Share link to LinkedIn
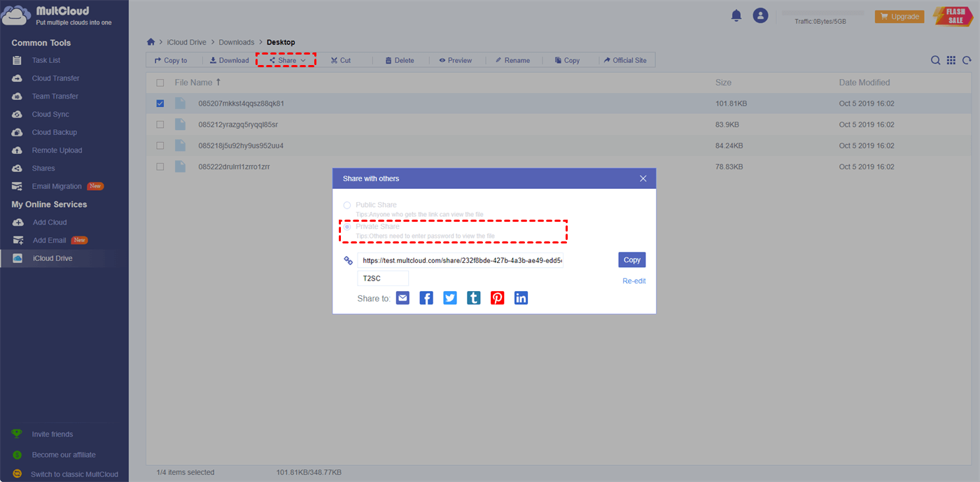The image size is (980, 482). pos(521,298)
